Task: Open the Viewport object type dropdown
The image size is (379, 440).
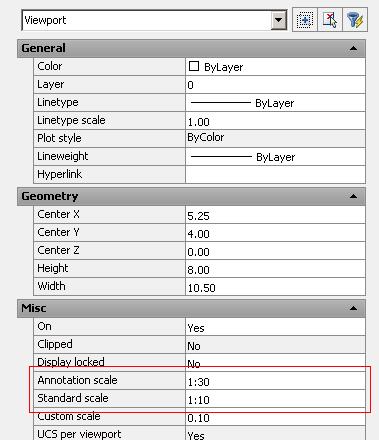Action: pos(279,20)
